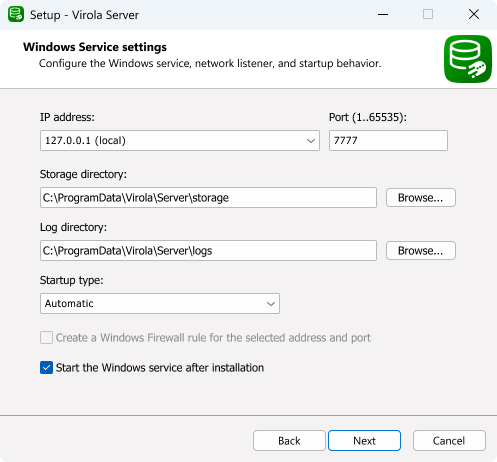This screenshot has height=462, width=497.
Task: Go back to the previous setup page
Action: pos(289,441)
